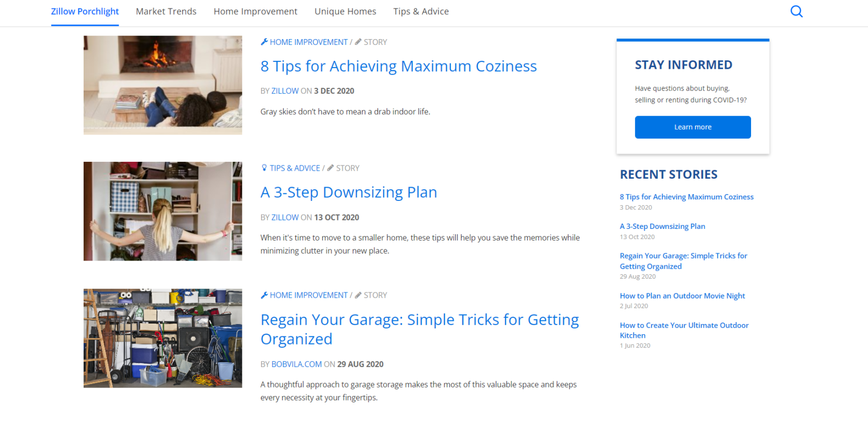Image resolution: width=868 pixels, height=424 pixels.
Task: Click ZILLOW author link dated 3 Dec 2020
Action: (x=285, y=91)
